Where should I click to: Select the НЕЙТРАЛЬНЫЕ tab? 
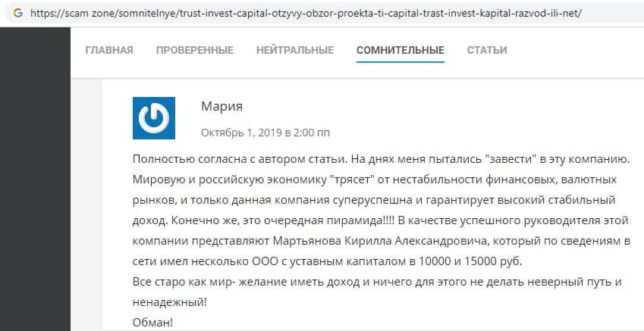(x=295, y=50)
